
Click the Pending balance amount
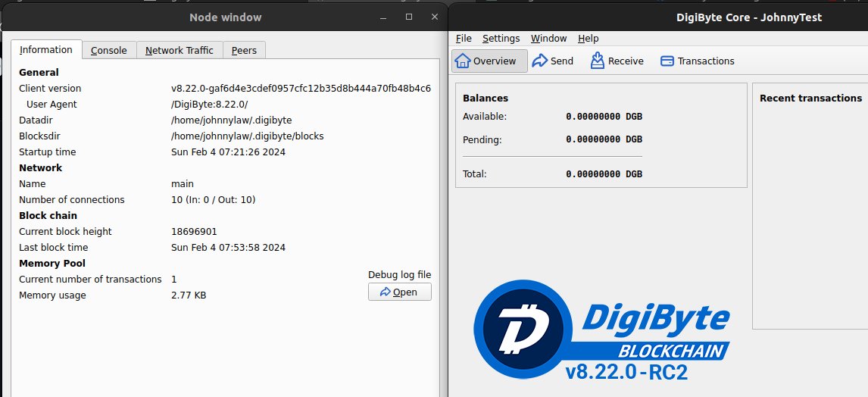(x=604, y=139)
